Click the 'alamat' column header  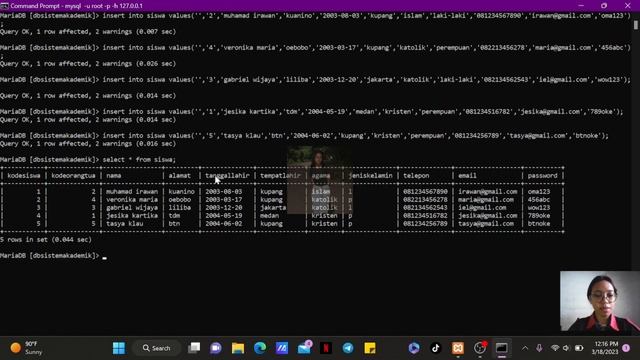[x=180, y=176]
